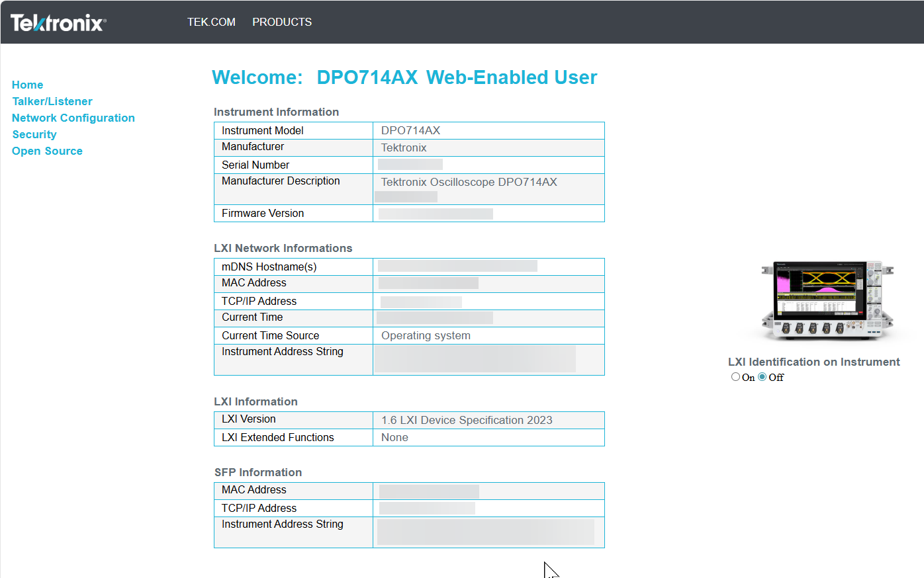Click the Operating system value
Screen dimensions: 924x578
(426, 335)
